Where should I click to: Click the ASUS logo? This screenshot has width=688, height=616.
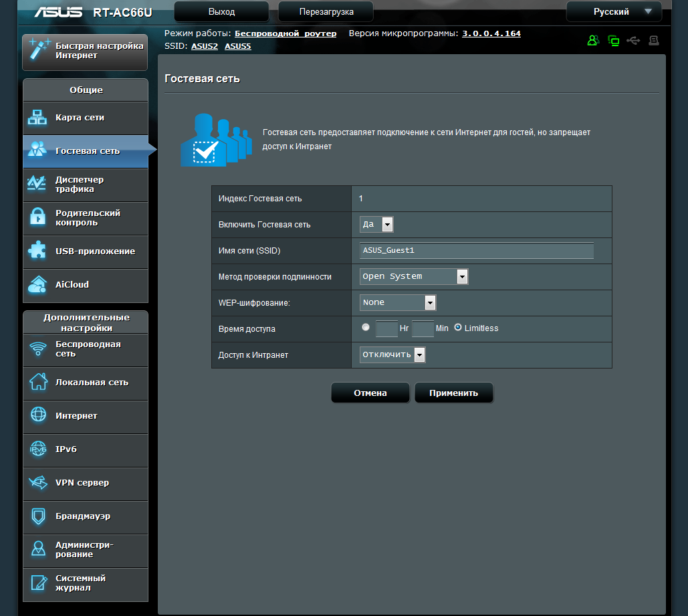58,12
